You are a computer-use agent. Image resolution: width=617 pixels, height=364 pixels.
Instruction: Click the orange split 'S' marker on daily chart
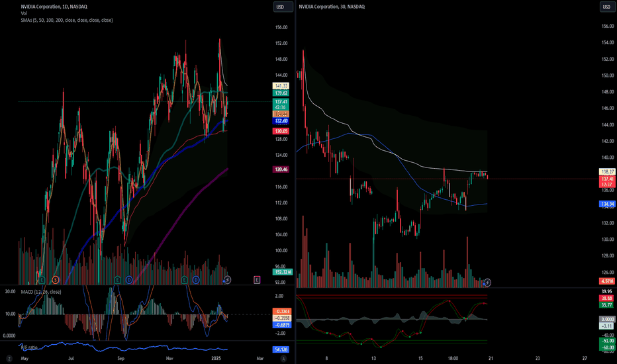click(x=56, y=280)
